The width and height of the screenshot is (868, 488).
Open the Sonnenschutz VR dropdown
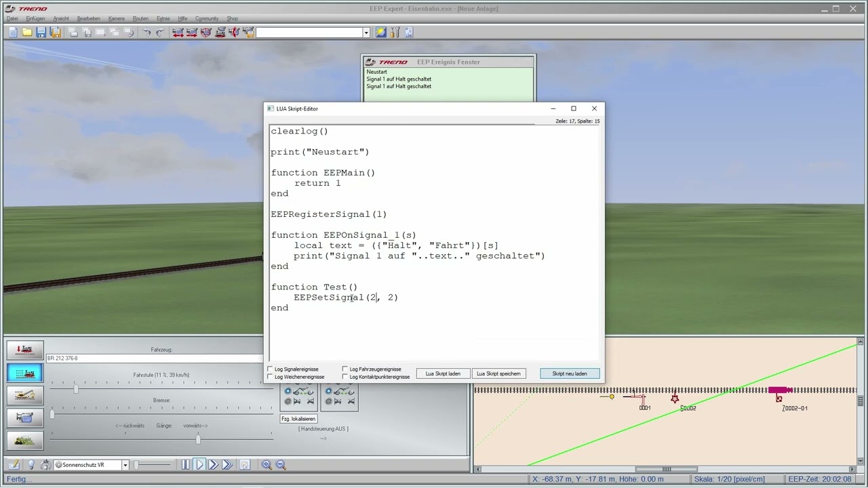[125, 465]
